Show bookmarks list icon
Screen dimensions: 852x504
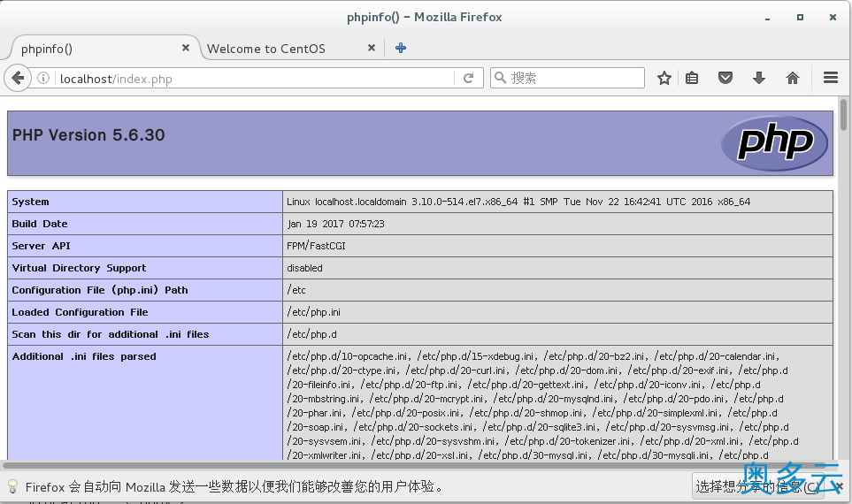point(692,78)
